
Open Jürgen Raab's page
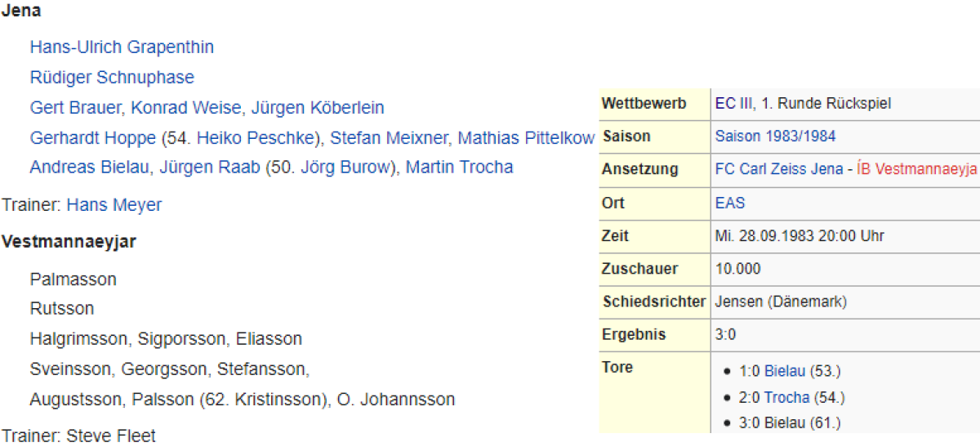[210, 168]
